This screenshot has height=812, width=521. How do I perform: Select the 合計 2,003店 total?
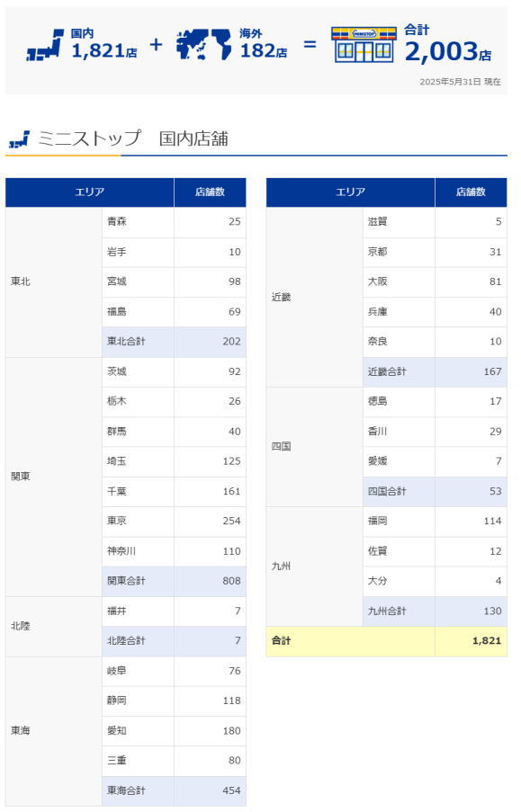click(448, 43)
